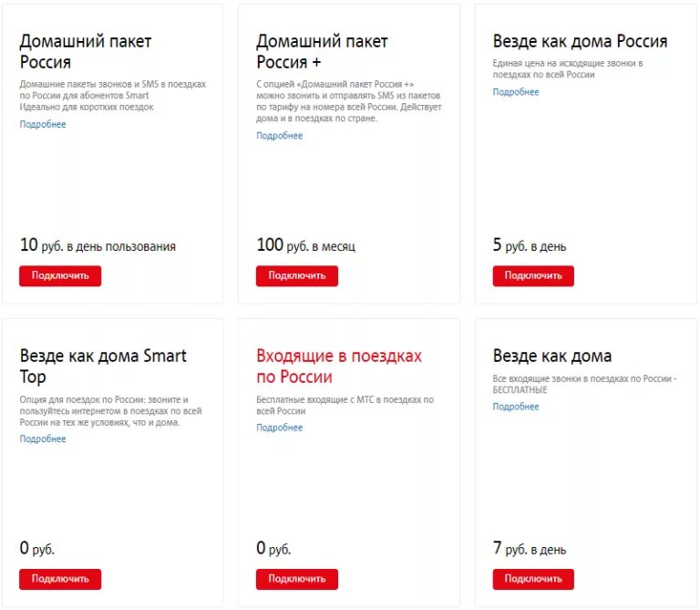Open Подробнее for Везде как дома Smart Top
The width and height of the screenshot is (700, 610).
(x=43, y=439)
